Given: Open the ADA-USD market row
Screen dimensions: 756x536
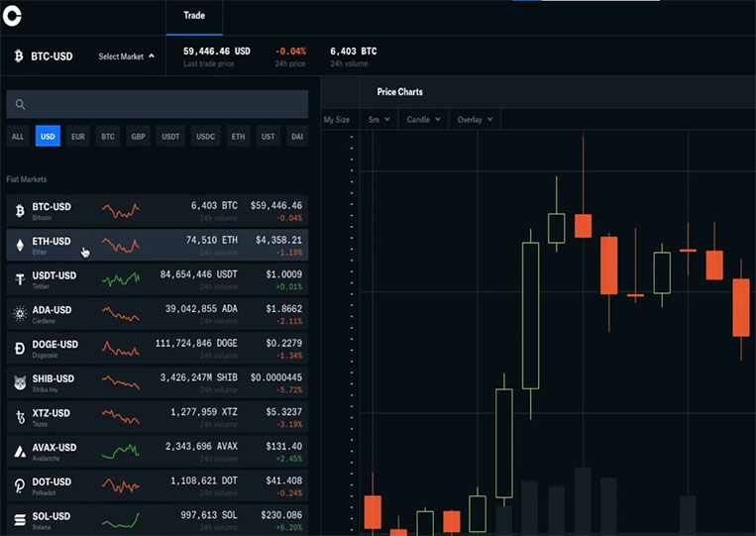Looking at the screenshot, I should (x=158, y=314).
